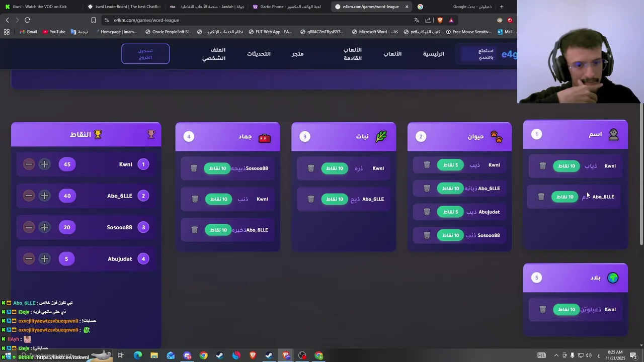This screenshot has width=644, height=362.
Task: Open الرئيسية home nav item
Action: click(x=433, y=54)
